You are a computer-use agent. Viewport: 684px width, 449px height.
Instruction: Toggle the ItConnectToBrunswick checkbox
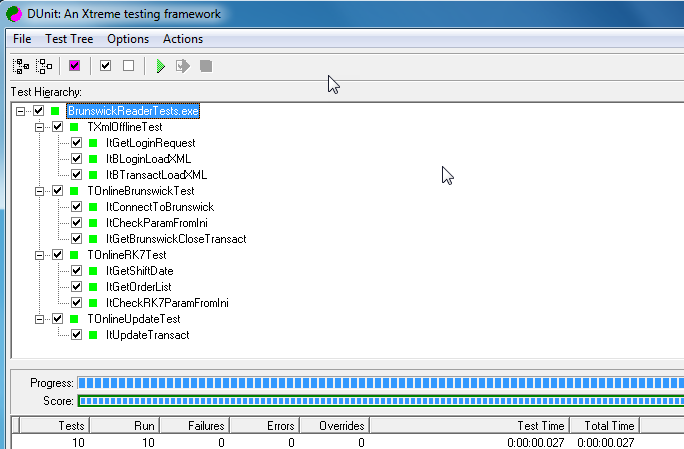coord(77,207)
